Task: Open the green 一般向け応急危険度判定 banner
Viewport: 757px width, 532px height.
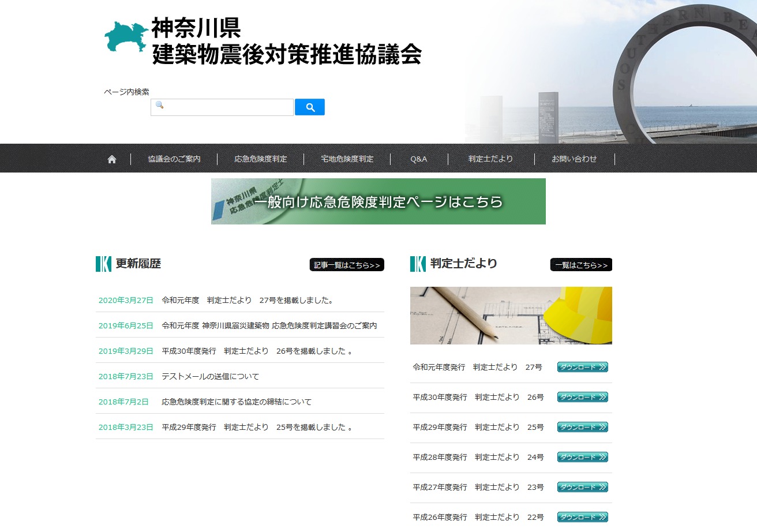Action: (x=378, y=201)
